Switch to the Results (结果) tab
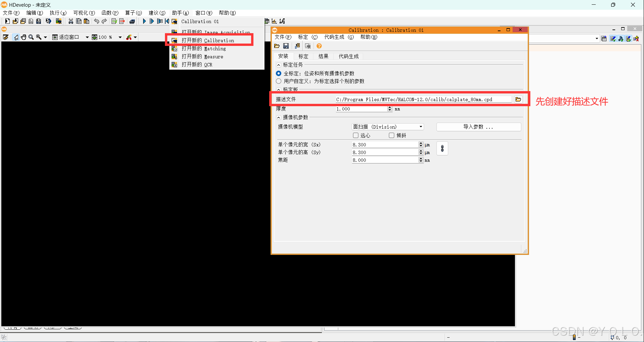The width and height of the screenshot is (644, 342). pyautogui.click(x=323, y=56)
